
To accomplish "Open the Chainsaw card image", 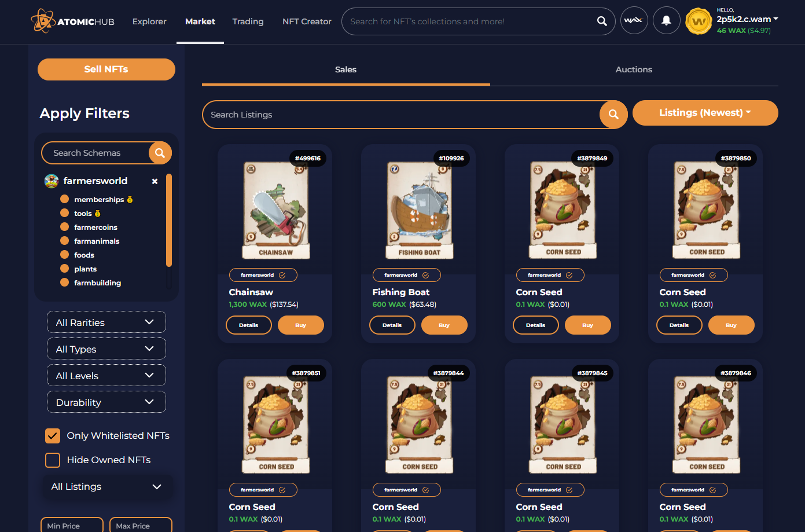I will tap(275, 210).
